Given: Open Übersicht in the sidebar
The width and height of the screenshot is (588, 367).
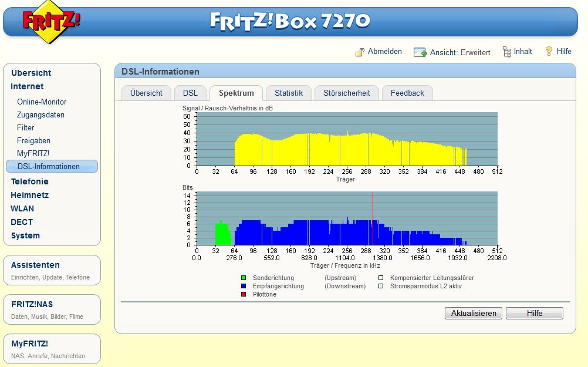Looking at the screenshot, I should pyautogui.click(x=31, y=73).
